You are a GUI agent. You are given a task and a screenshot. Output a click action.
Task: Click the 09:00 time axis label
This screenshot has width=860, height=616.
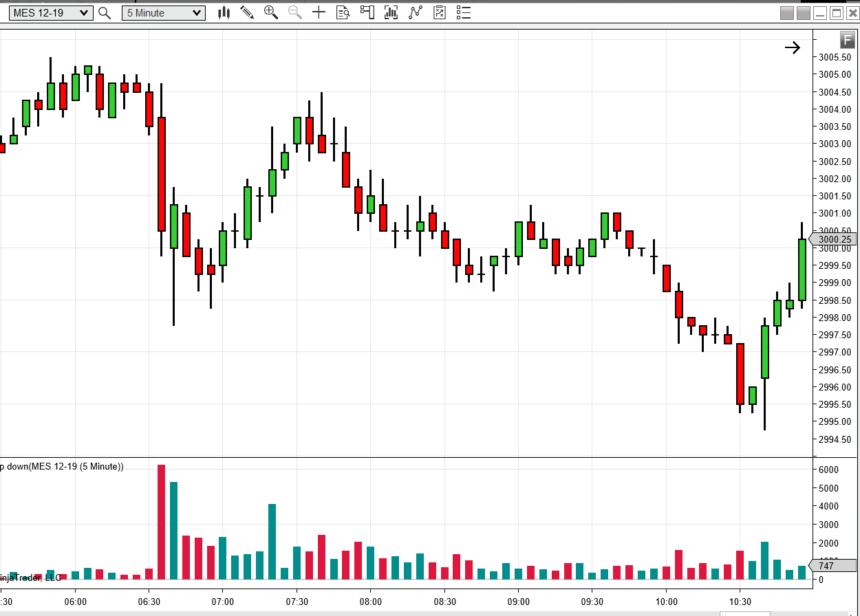(x=518, y=601)
